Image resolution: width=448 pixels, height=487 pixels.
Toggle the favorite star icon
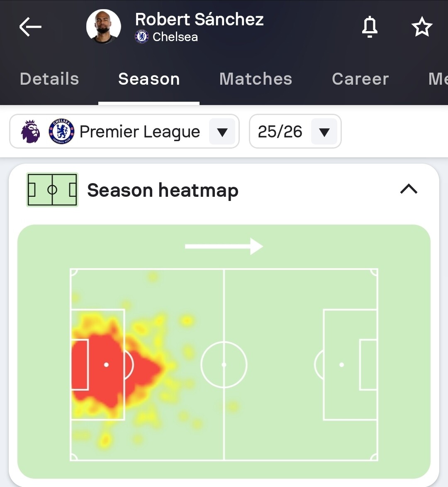[422, 27]
